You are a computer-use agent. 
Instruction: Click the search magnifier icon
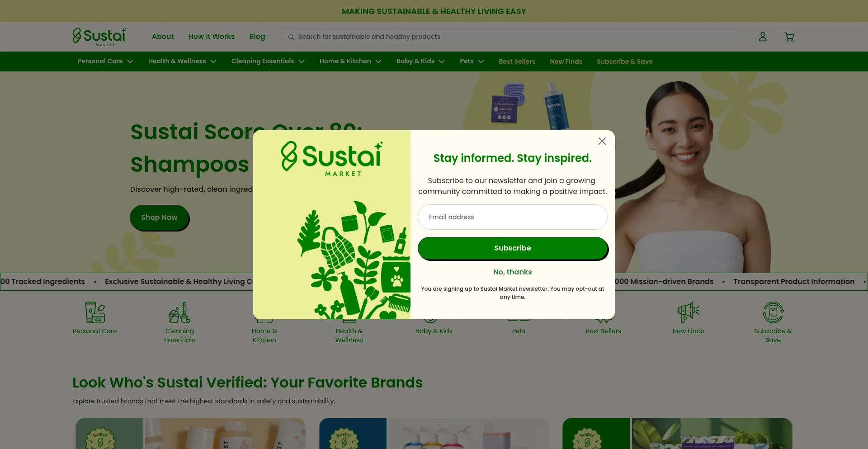[291, 37]
